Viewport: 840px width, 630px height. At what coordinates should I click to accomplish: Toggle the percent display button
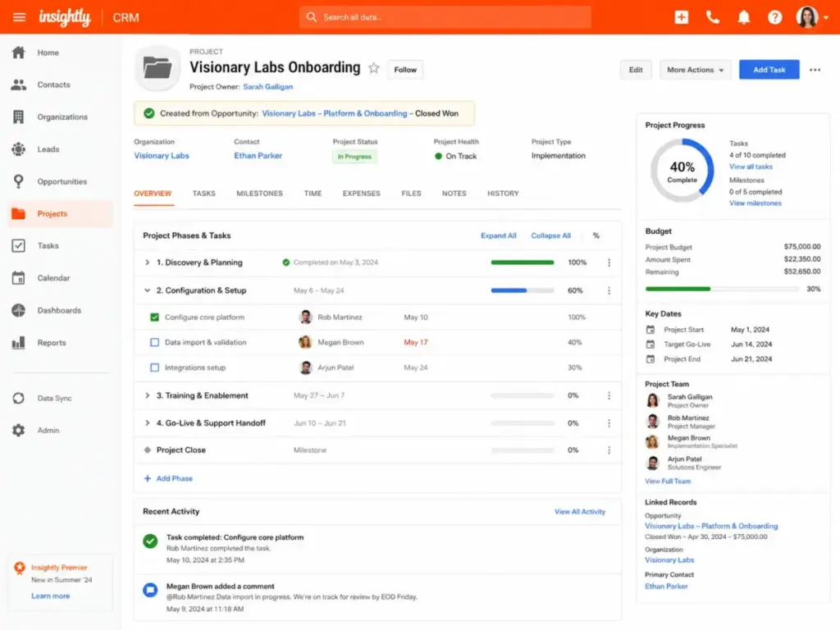pos(596,235)
